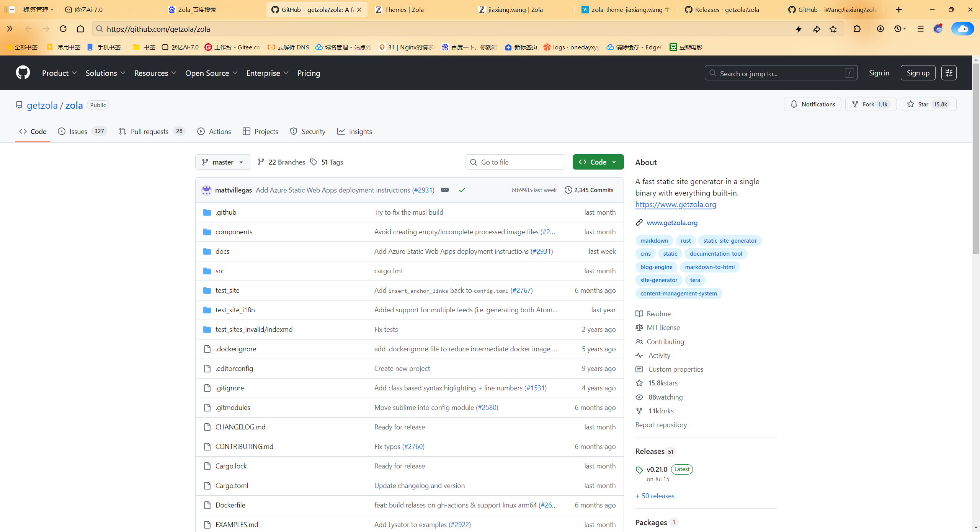Open the tab management dropdown
Viewport: 980px width, 532px height.
(x=38, y=10)
